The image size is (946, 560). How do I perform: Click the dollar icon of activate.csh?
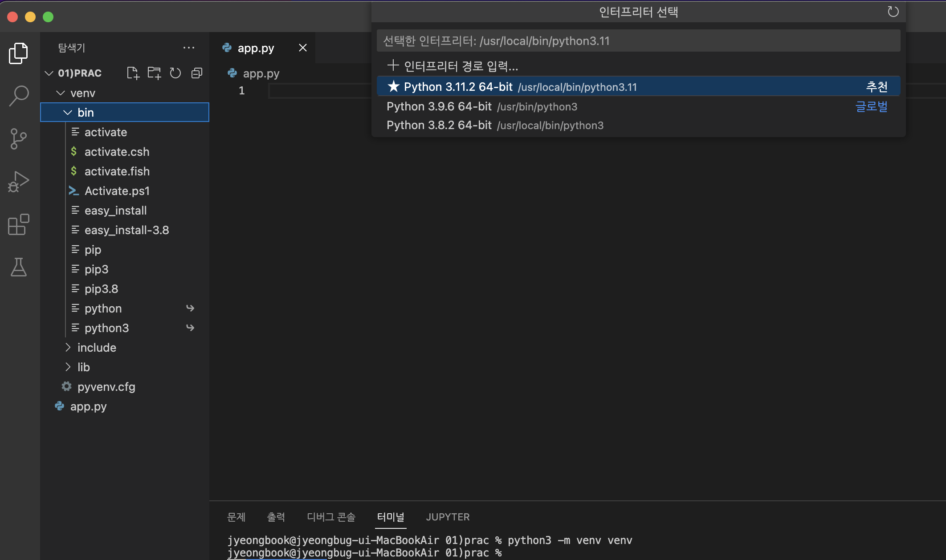[74, 151]
